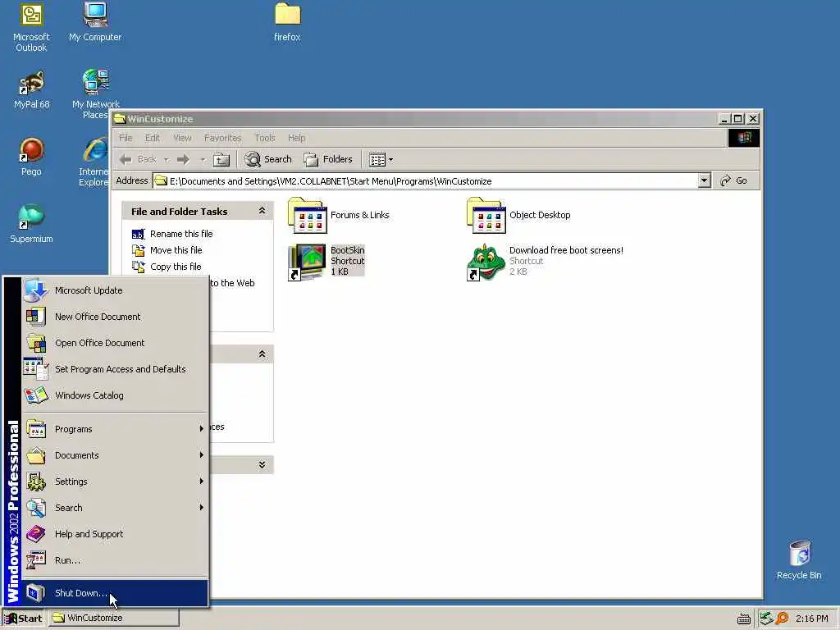The width and height of the screenshot is (840, 630).
Task: Click the Windows logo throbber in Explorer
Action: pyautogui.click(x=743, y=138)
